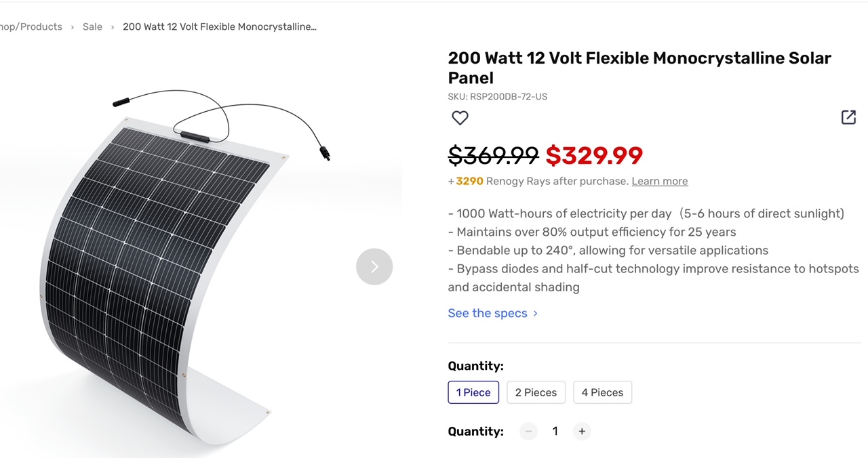
Task: Click the SKU RSP200DB-72-US text
Action: coord(497,97)
